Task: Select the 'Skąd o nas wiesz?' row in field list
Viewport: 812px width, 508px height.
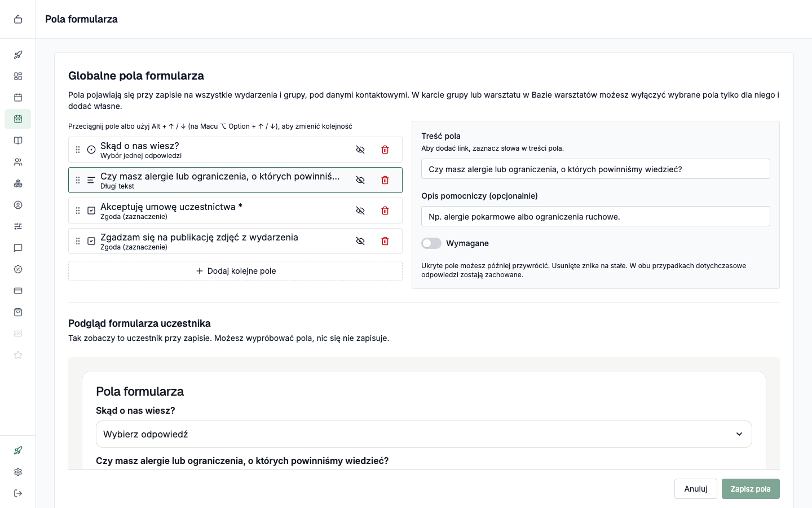Action: pos(235,150)
